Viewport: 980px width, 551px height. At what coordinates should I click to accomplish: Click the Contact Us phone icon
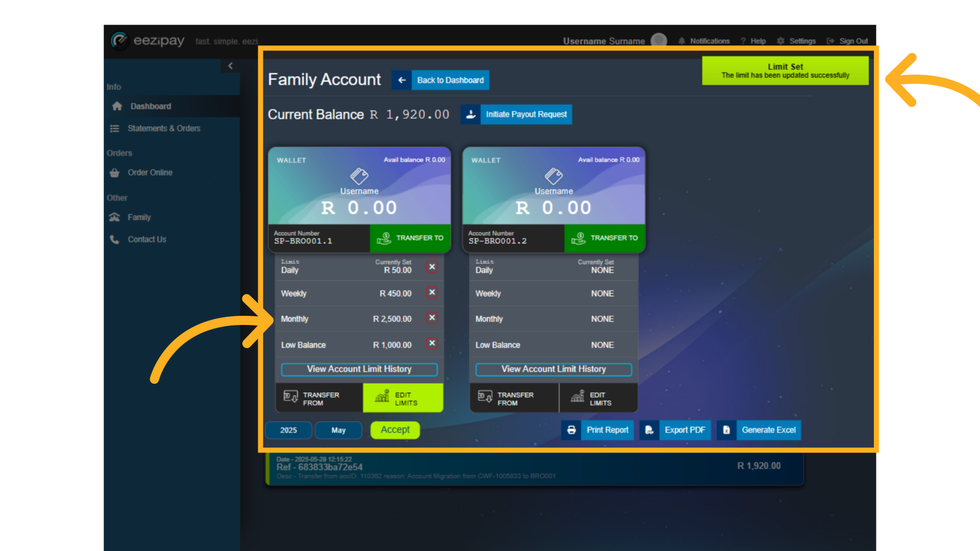115,239
